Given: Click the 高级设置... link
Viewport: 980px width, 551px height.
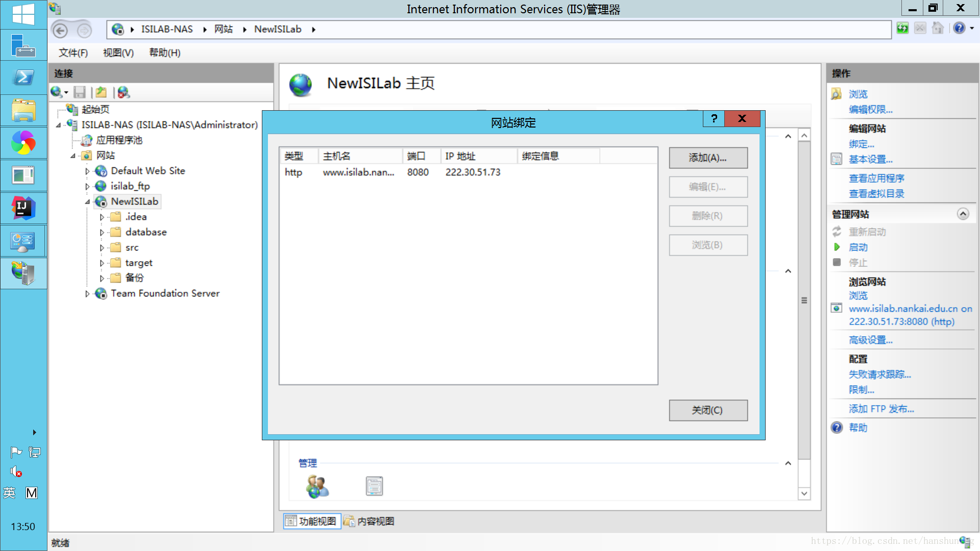Looking at the screenshot, I should pos(870,340).
